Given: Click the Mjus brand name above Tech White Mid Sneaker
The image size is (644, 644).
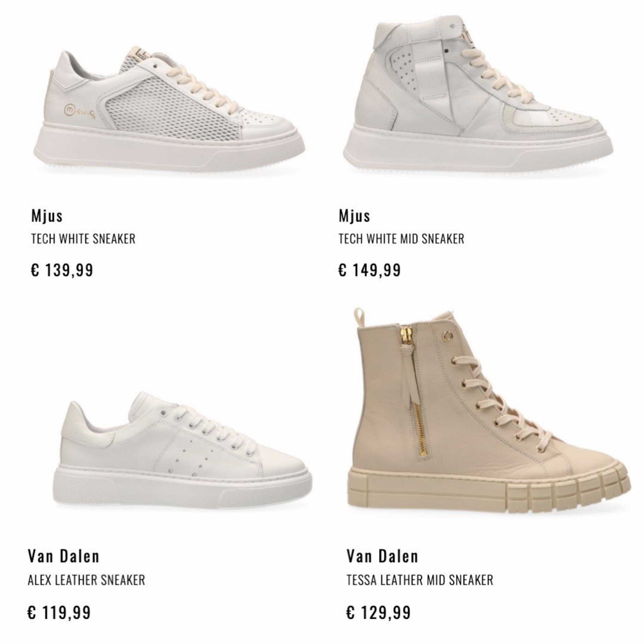Looking at the screenshot, I should click(x=354, y=216).
